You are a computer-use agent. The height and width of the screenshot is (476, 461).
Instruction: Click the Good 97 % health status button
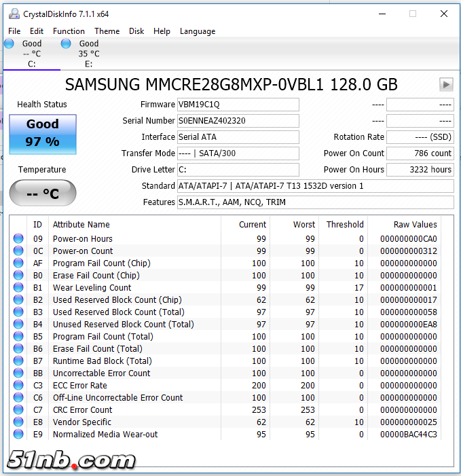point(43,134)
